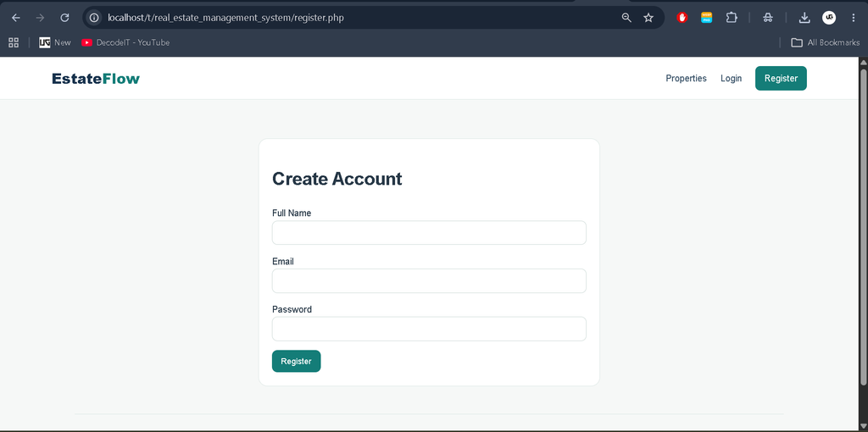Click into the Email input field

pyautogui.click(x=429, y=281)
